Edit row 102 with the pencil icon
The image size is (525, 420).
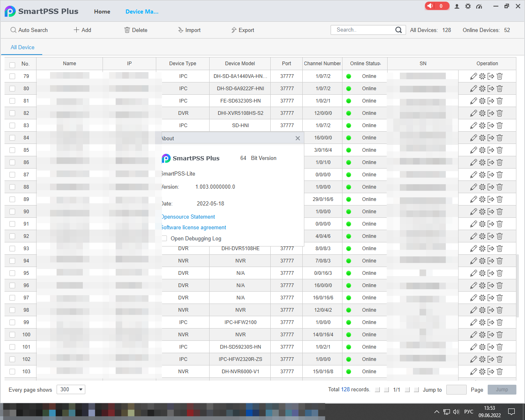click(x=473, y=359)
